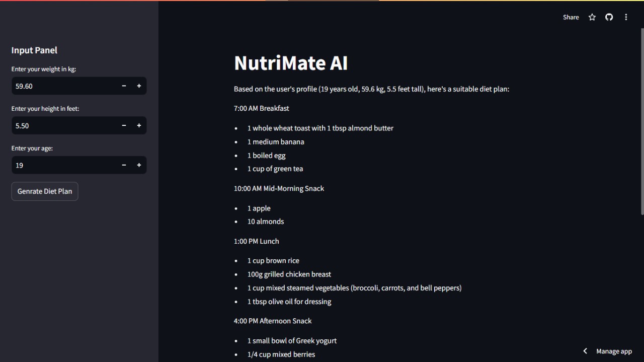Open the three-dot app menu

pyautogui.click(x=626, y=17)
